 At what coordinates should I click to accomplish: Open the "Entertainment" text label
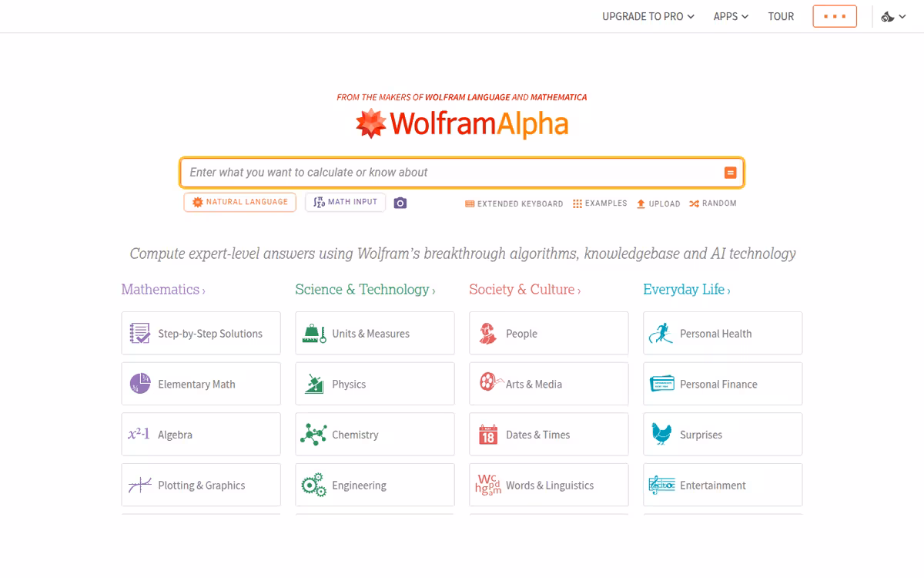[713, 486]
